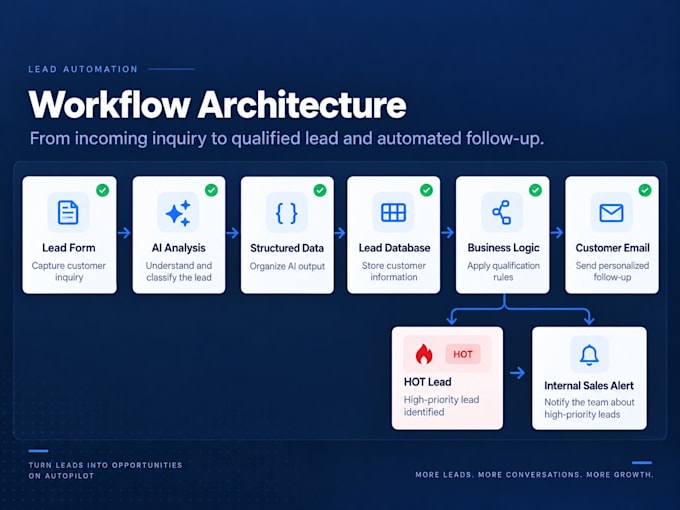Click the green checkmark on AI Analysis card

point(211,190)
